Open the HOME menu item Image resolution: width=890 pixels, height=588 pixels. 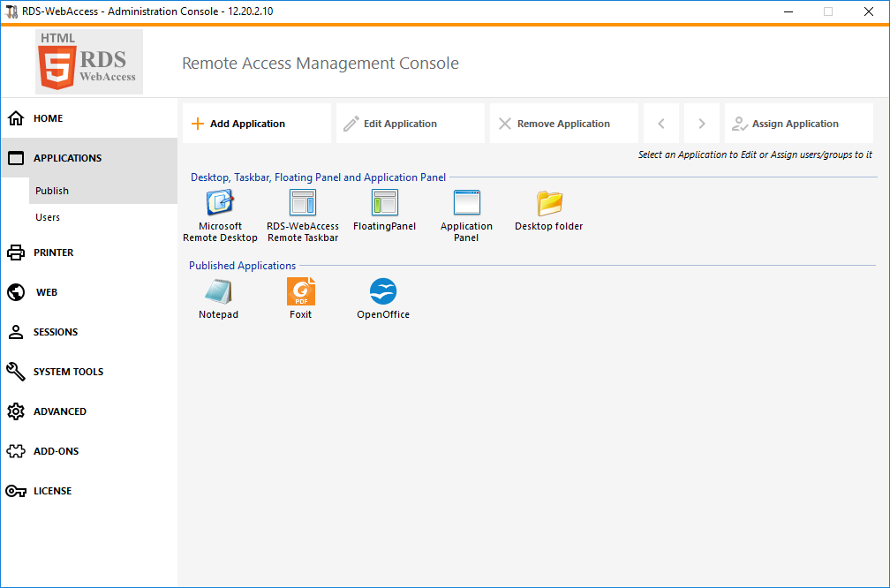49,118
